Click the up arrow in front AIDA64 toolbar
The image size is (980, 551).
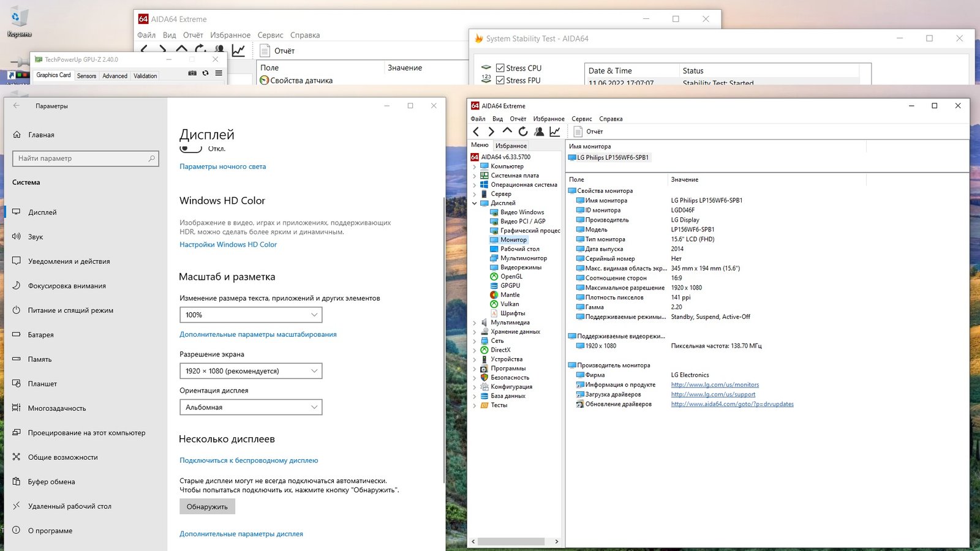click(x=507, y=131)
